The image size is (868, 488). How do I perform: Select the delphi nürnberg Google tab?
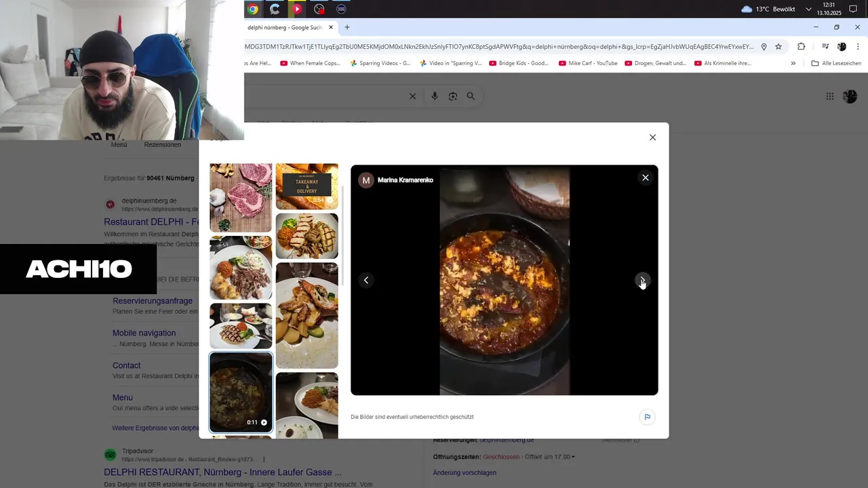[285, 27]
